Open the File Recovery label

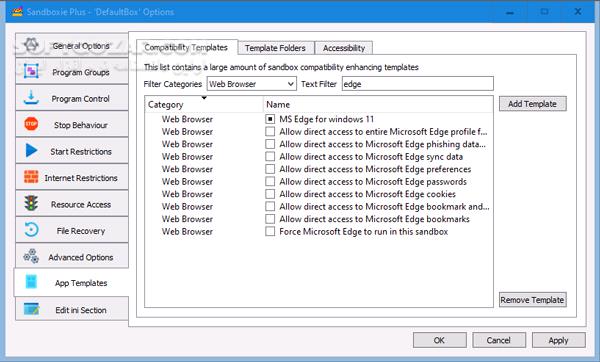81,231
